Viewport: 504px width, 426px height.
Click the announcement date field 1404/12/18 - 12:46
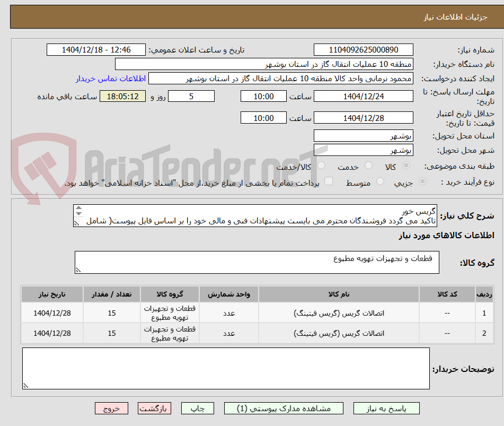[96, 50]
